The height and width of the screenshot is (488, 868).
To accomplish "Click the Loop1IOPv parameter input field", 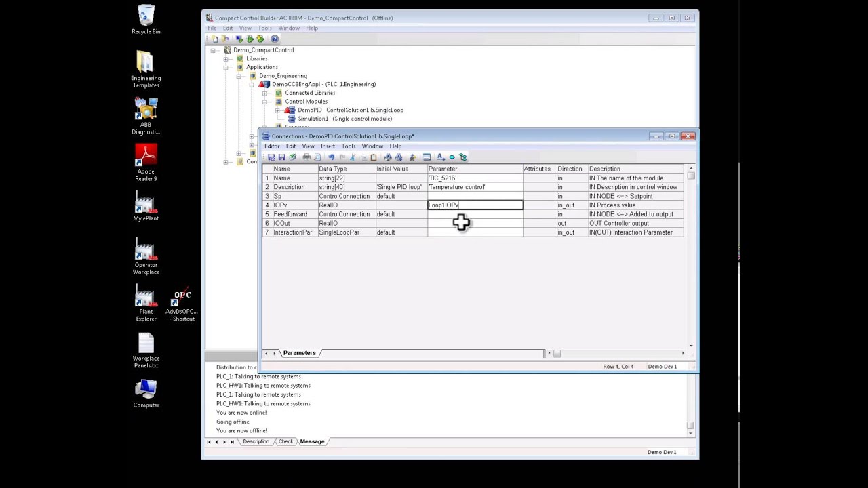I will click(475, 205).
